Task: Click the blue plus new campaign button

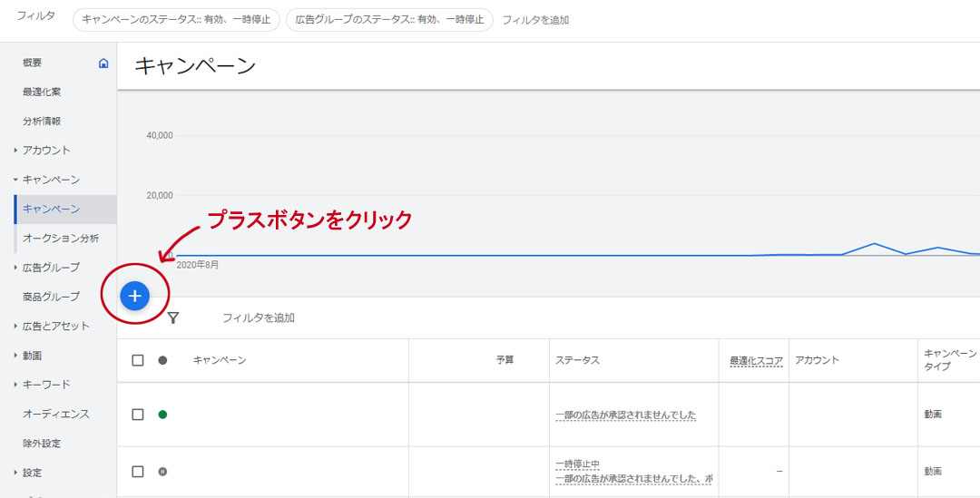Action: (134, 295)
